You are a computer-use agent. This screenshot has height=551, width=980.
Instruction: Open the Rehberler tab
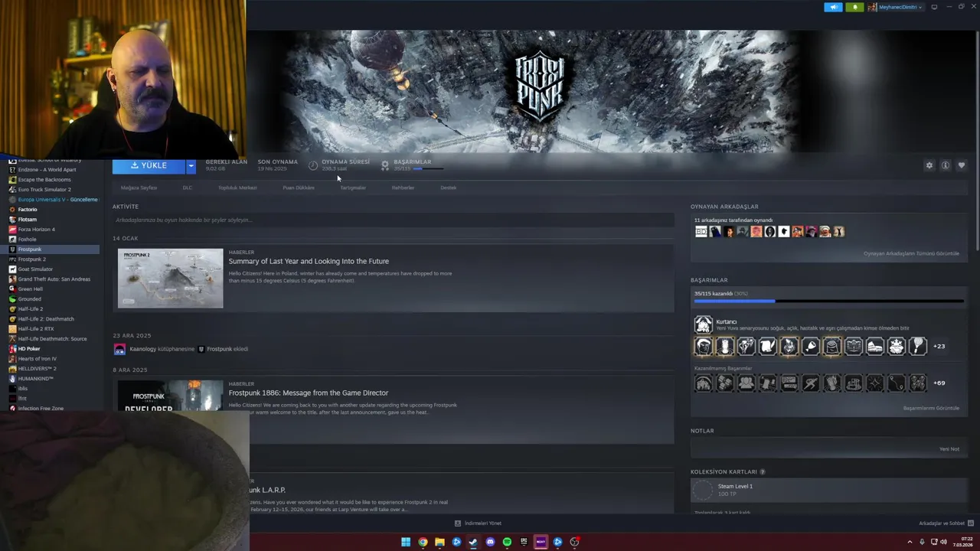pos(403,187)
